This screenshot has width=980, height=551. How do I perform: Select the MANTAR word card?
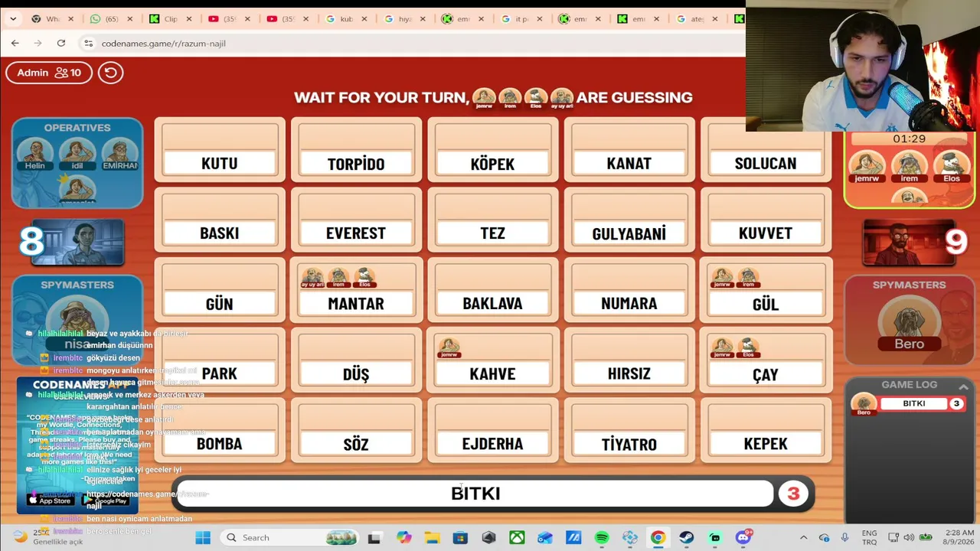[x=356, y=291]
